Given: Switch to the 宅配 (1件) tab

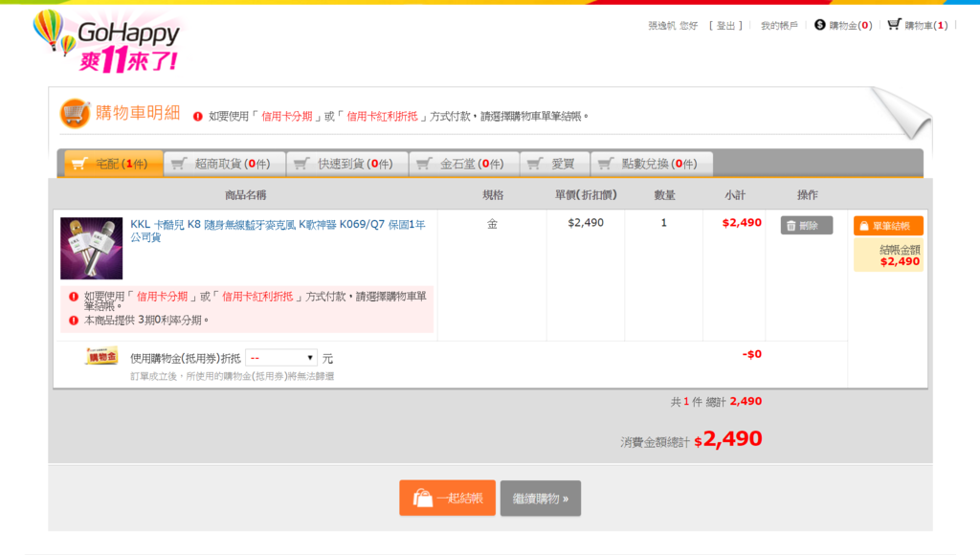Looking at the screenshot, I should [113, 164].
